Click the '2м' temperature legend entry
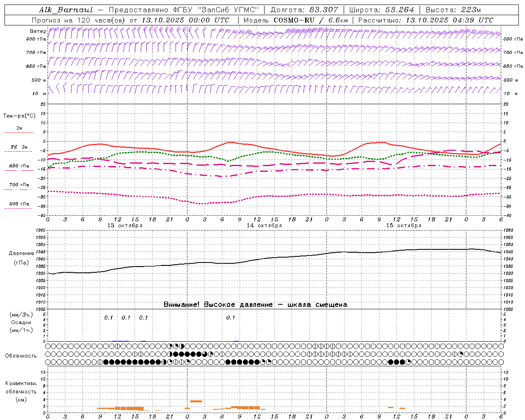Screen dimensions: 525x420 coord(19,128)
